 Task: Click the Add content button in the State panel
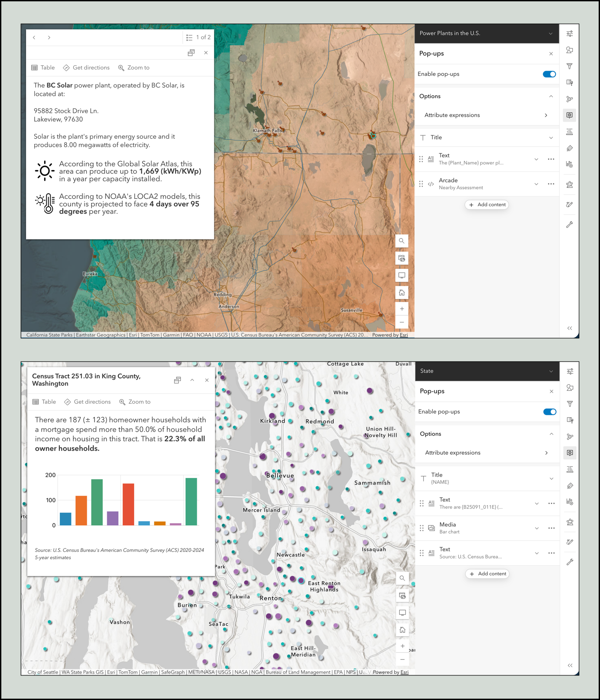point(487,574)
